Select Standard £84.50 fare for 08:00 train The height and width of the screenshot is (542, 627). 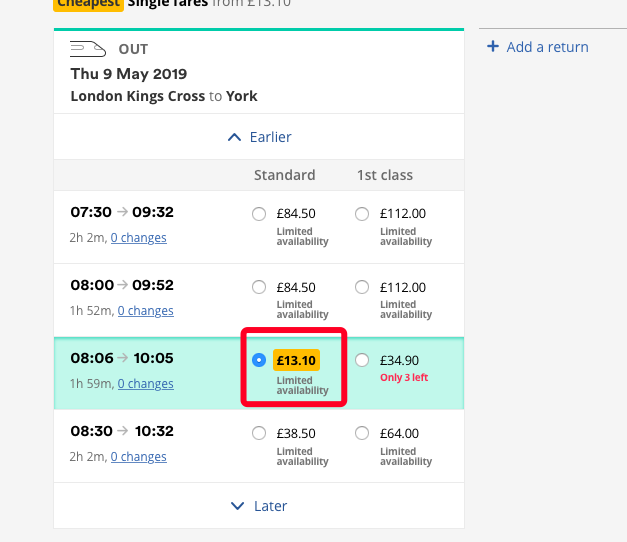[259, 287]
